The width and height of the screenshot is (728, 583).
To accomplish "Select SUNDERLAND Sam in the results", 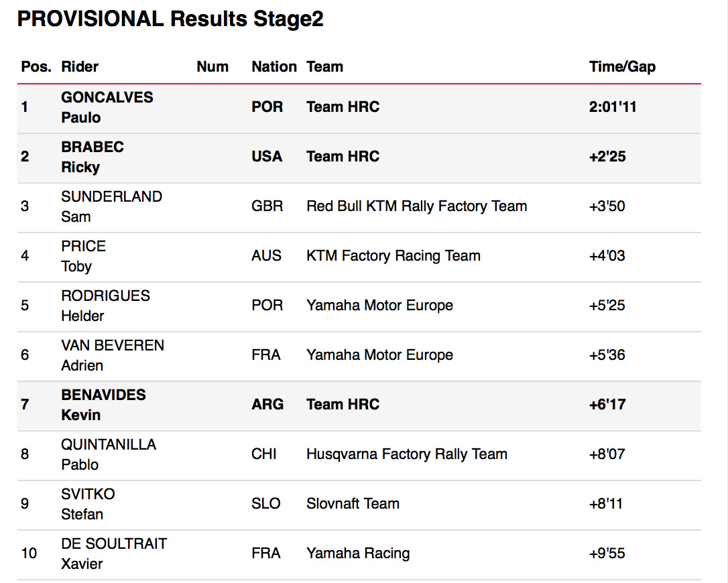I will click(111, 206).
